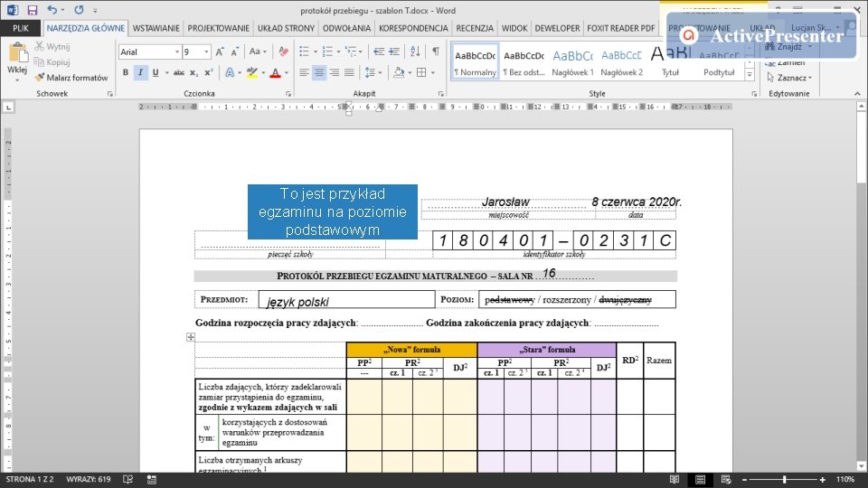This screenshot has height=488, width=868.
Task: Adjust the zoom slider in status bar
Action: 785,480
